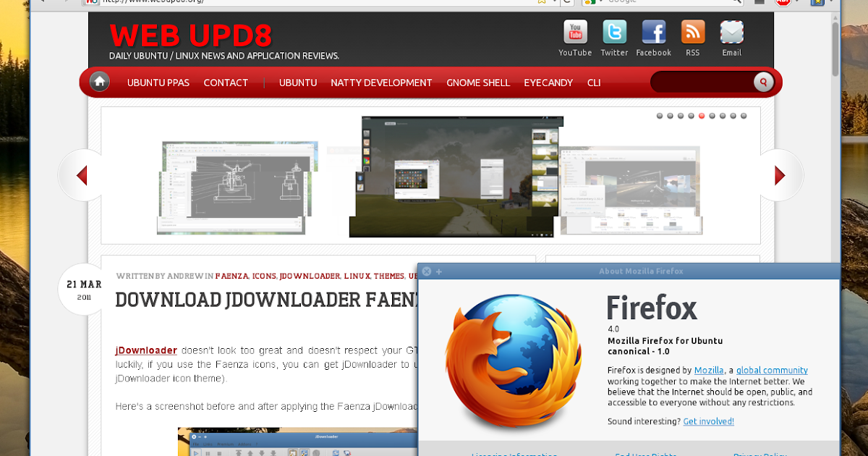
Task: Show previous slide with left red arrow
Action: click(x=82, y=175)
